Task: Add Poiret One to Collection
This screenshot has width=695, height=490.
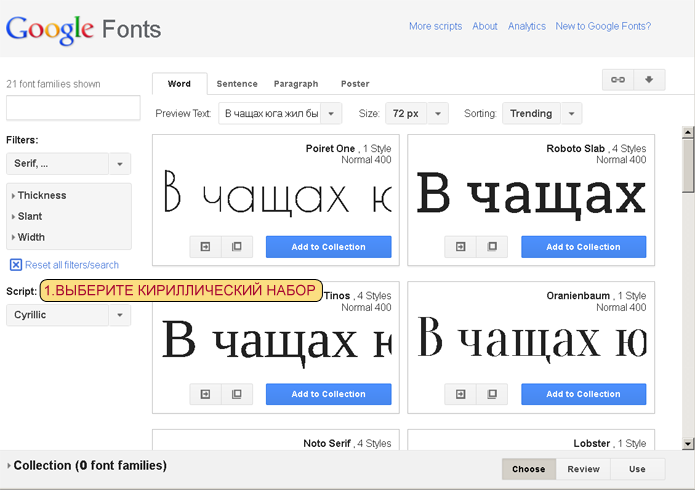Action: pyautogui.click(x=328, y=247)
